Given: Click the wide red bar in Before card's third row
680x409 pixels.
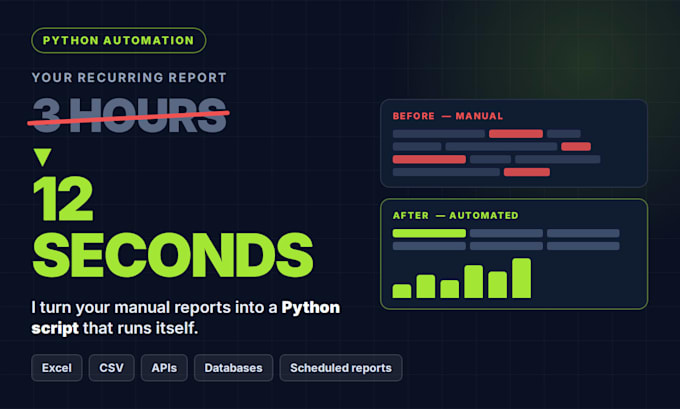Looking at the screenshot, I should pos(429,159).
